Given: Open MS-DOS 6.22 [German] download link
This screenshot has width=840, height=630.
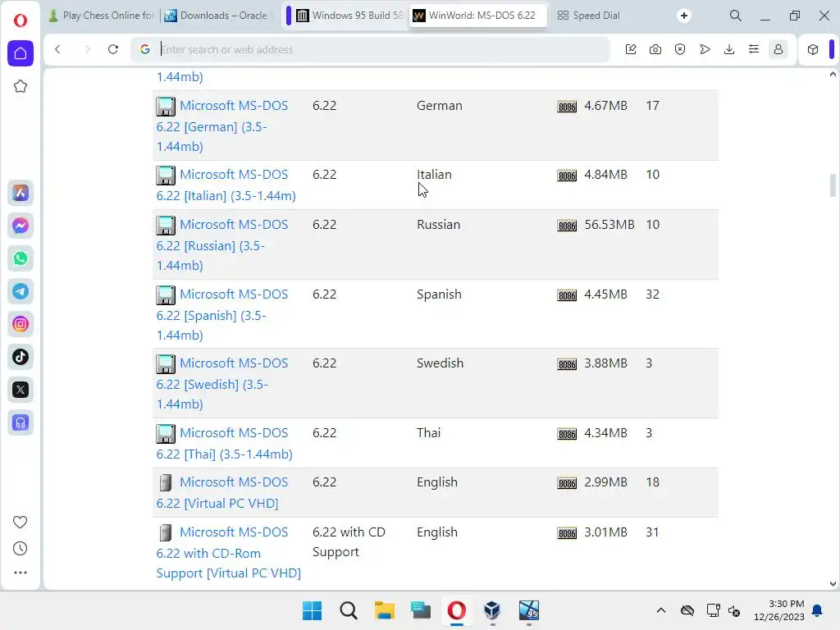Looking at the screenshot, I should click(221, 126).
